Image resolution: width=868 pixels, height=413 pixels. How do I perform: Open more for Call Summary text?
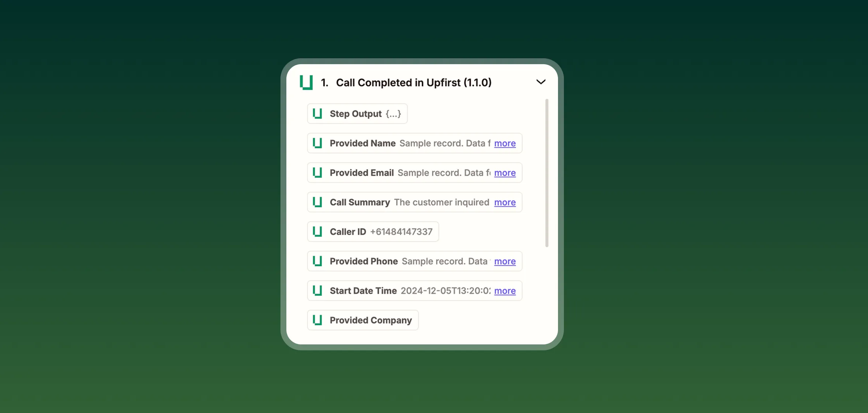pyautogui.click(x=505, y=202)
